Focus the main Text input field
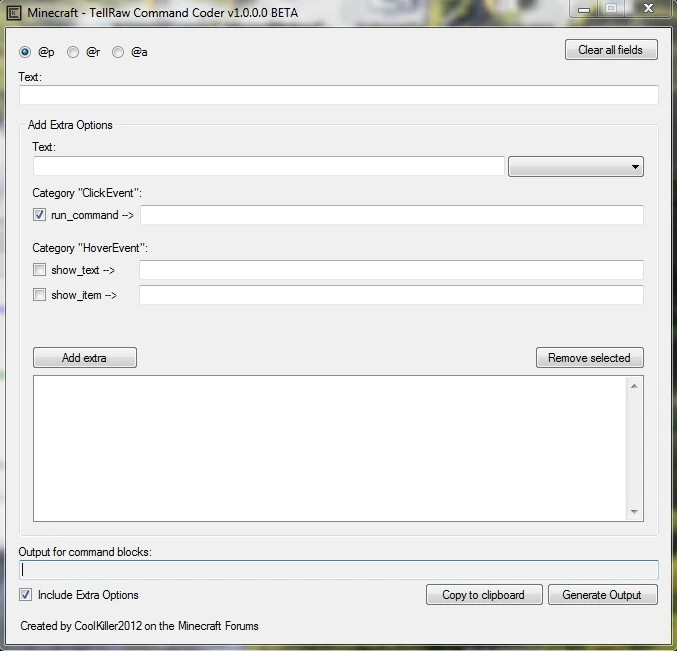Viewport: 677px width, 651px height. coord(338,95)
